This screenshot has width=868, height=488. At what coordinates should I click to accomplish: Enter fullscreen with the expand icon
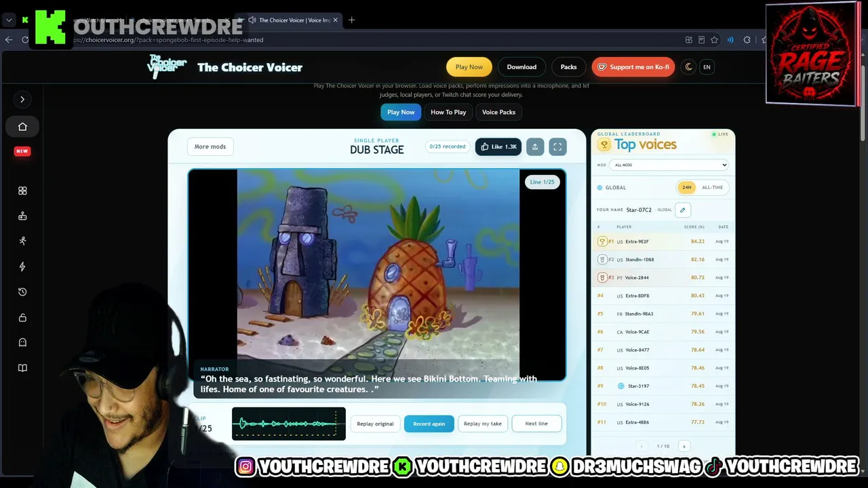pyautogui.click(x=557, y=146)
